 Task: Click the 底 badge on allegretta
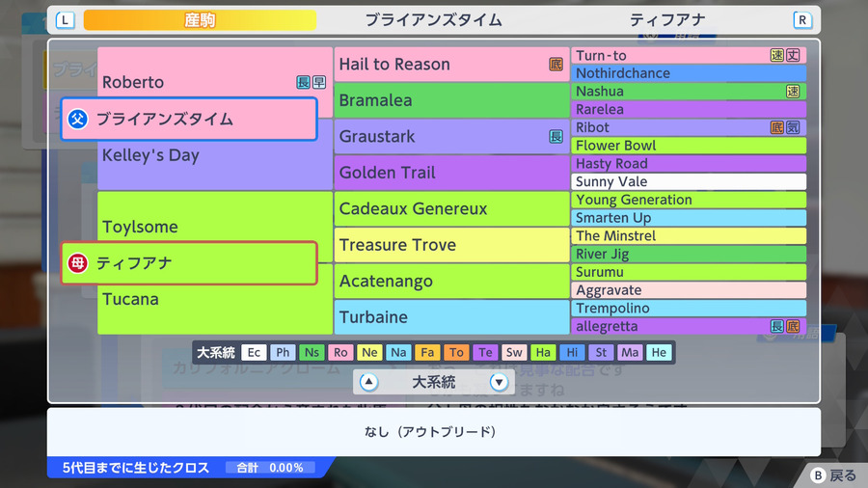[794, 326]
